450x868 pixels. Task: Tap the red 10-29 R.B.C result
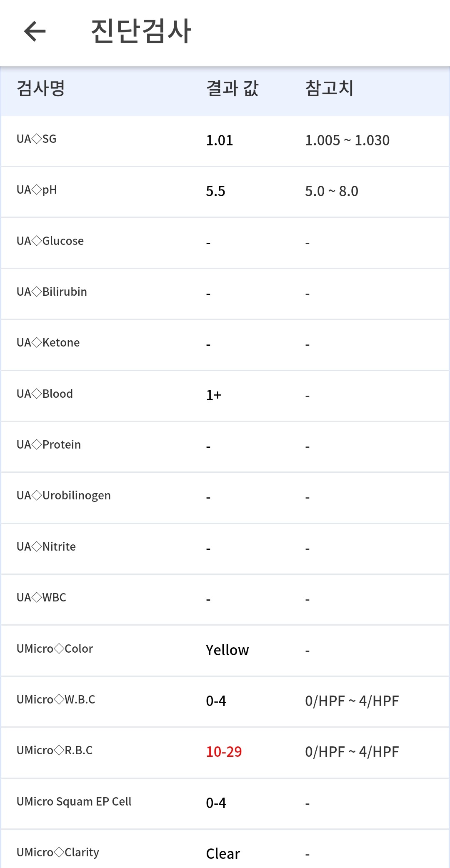(224, 752)
